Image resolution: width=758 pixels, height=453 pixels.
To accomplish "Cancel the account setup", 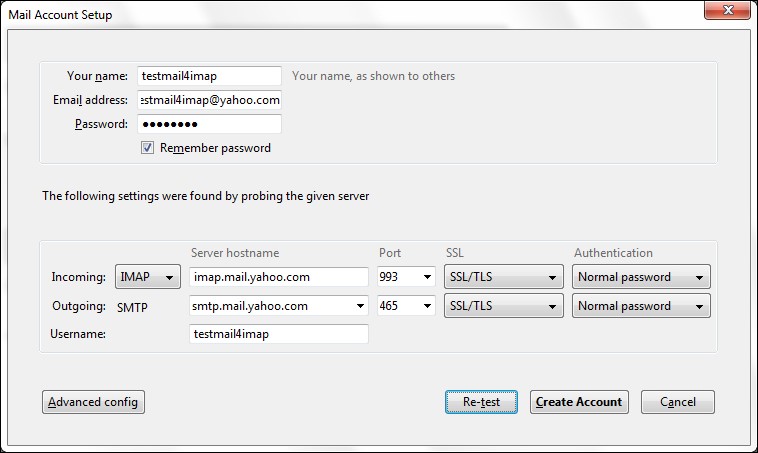I will (677, 402).
